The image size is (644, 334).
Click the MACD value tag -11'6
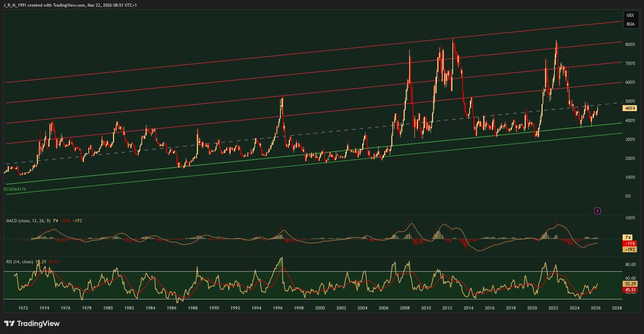630,243
